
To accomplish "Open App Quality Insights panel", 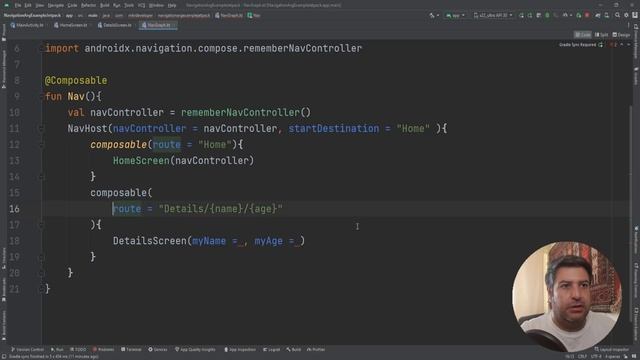I will (195, 350).
